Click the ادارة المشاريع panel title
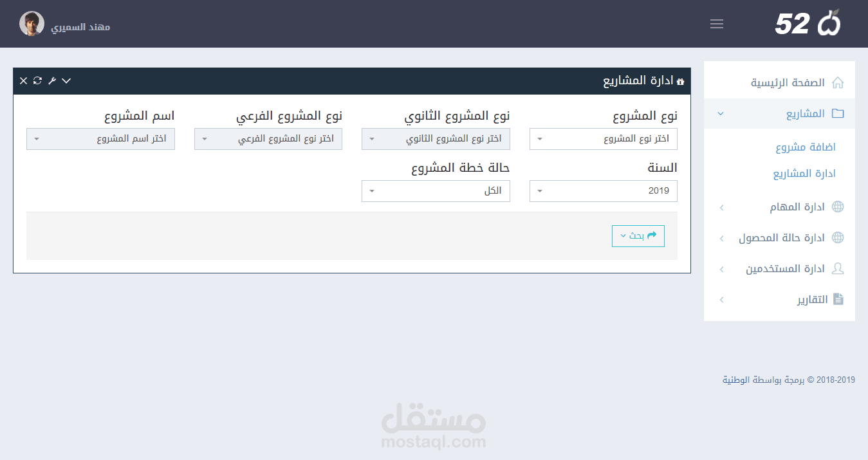The height and width of the screenshot is (460, 868). click(x=638, y=81)
